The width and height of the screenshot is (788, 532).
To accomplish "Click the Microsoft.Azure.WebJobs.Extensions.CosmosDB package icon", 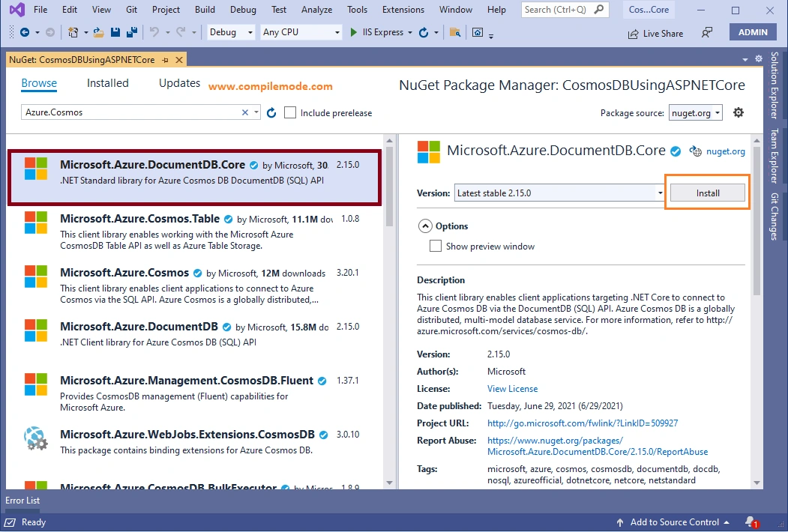I will (36, 439).
